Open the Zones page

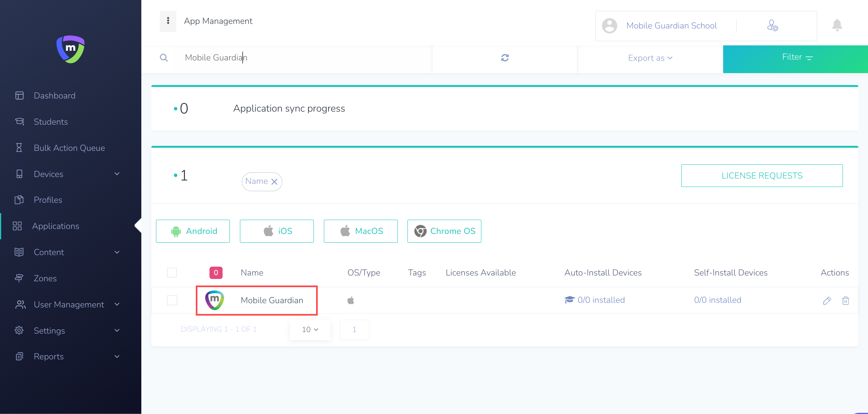[x=45, y=278]
